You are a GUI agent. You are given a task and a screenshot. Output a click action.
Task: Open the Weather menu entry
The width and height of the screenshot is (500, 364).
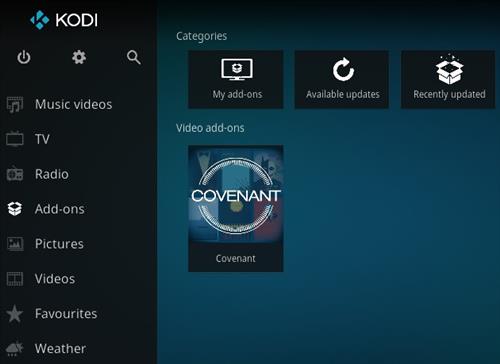tap(60, 349)
